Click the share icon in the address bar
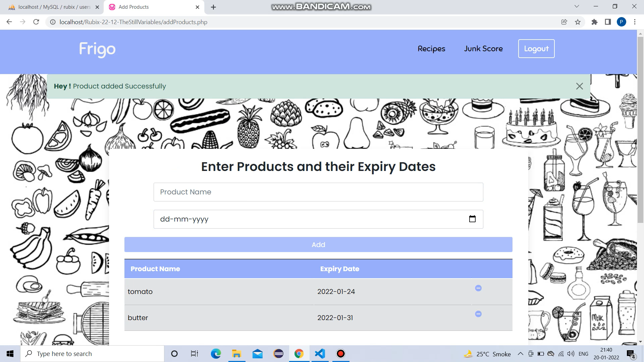Screen dimensions: 644x362 point(564,22)
